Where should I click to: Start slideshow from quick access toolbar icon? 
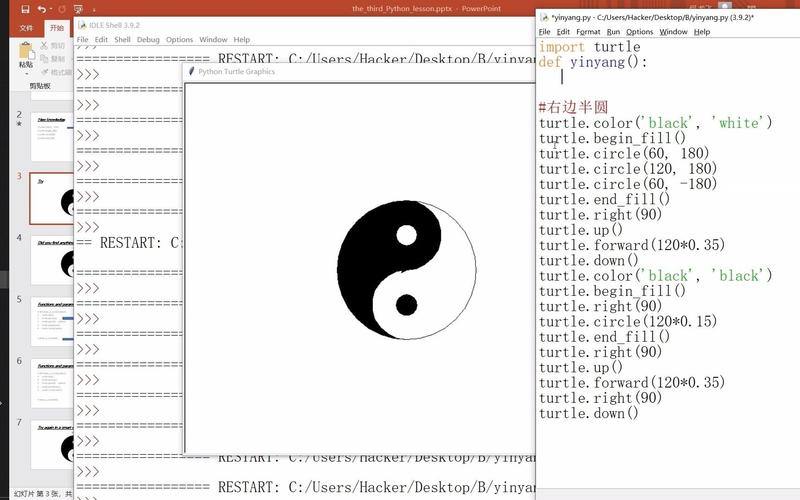(78, 9)
